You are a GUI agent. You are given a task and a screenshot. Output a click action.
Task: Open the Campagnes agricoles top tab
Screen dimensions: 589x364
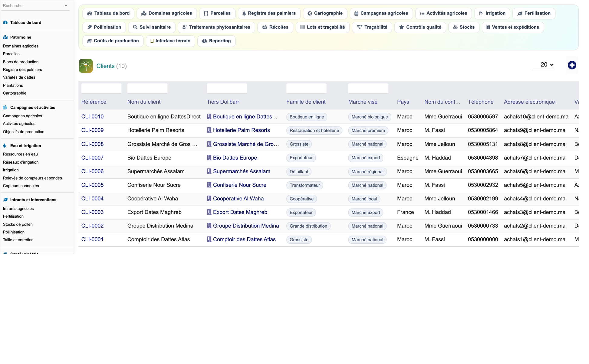[x=381, y=13]
